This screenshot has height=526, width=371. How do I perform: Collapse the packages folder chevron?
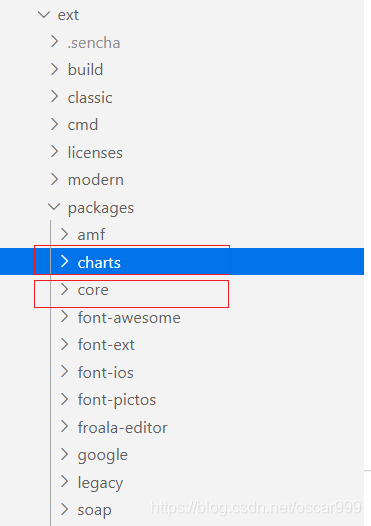54,207
